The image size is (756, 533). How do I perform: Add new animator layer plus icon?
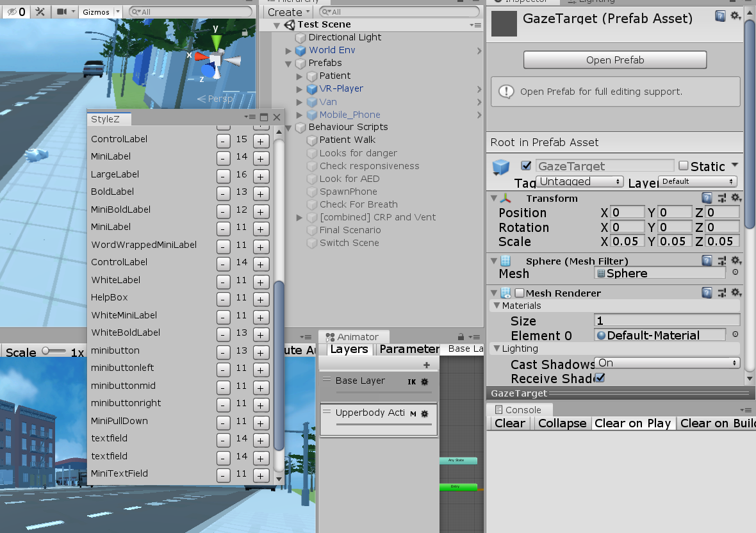[x=426, y=365]
